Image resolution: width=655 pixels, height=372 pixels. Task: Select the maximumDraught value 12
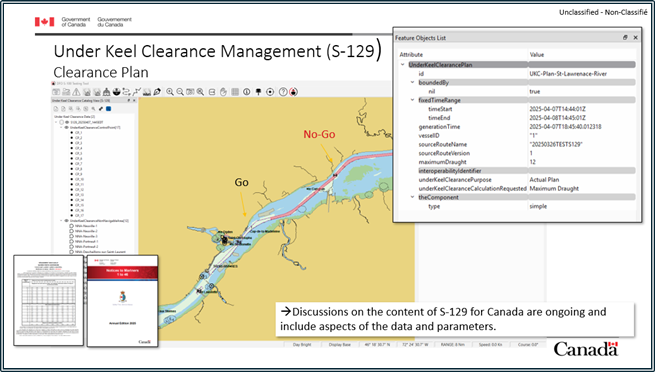(x=534, y=162)
